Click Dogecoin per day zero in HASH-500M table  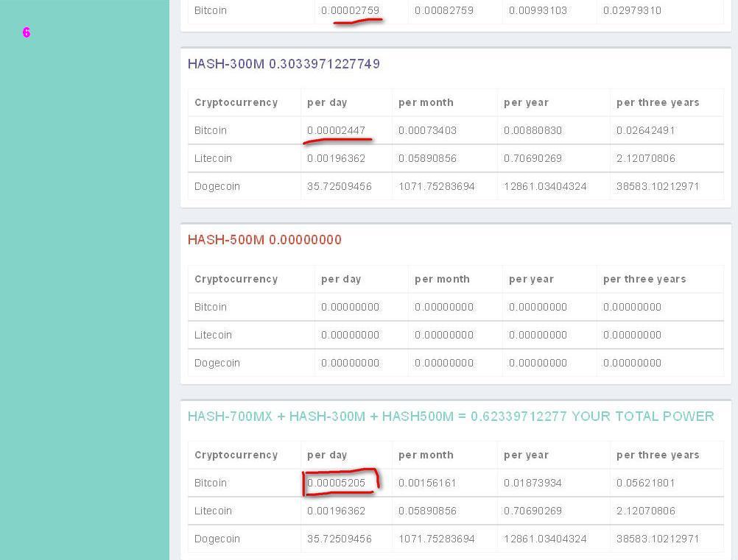pos(350,363)
